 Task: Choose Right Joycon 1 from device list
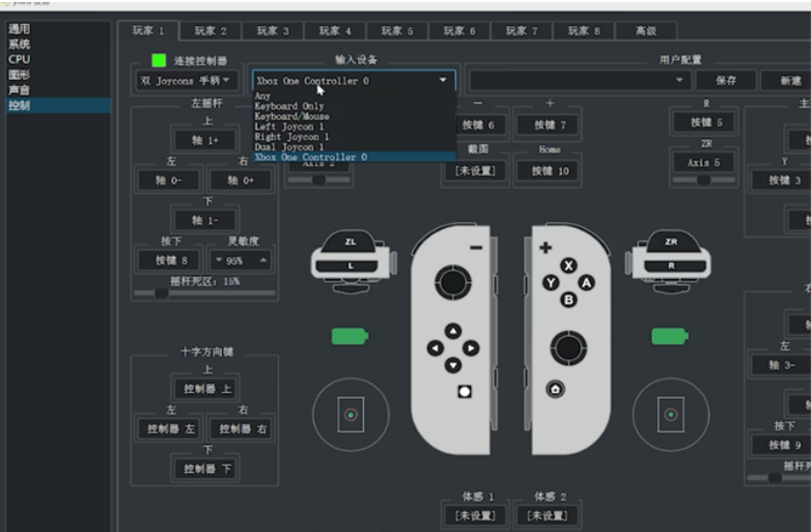pos(353,136)
